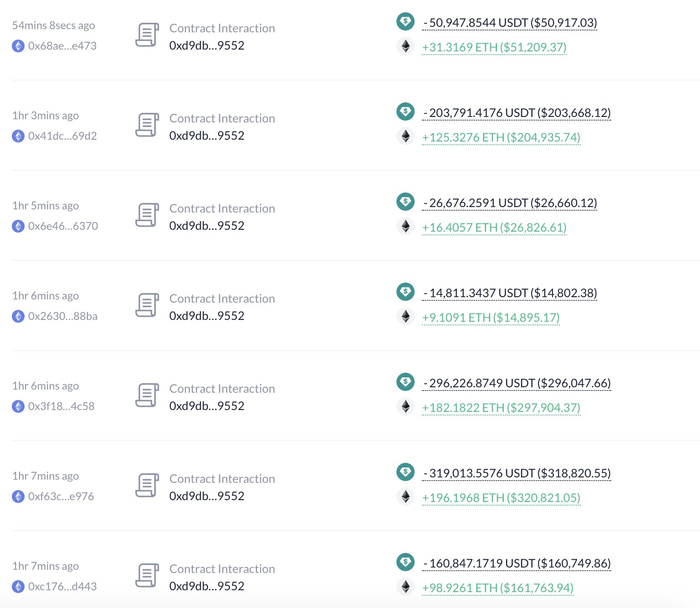Click "Contract Interaction" label in the 0x68ae...e473 row
This screenshot has height=608, width=700.
tap(222, 28)
